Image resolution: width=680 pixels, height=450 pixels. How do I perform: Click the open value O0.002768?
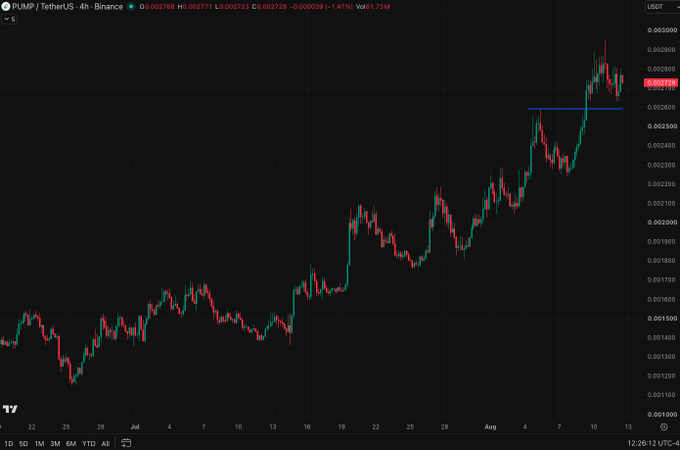click(157, 7)
